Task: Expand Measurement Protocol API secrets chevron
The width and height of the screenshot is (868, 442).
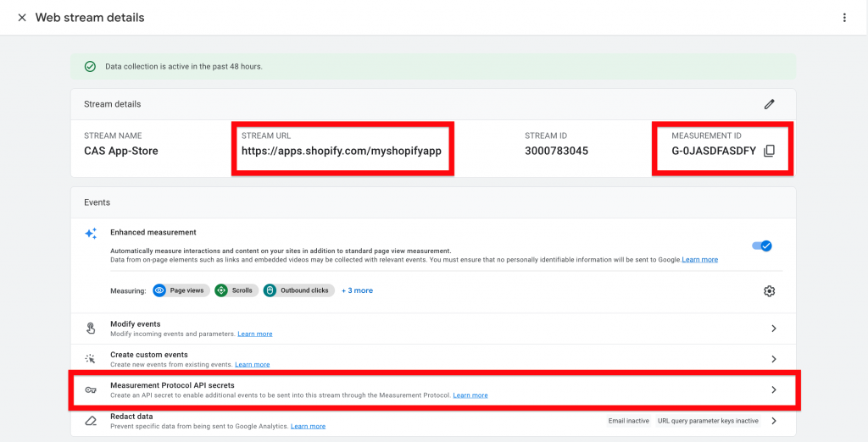Action: [x=774, y=390]
